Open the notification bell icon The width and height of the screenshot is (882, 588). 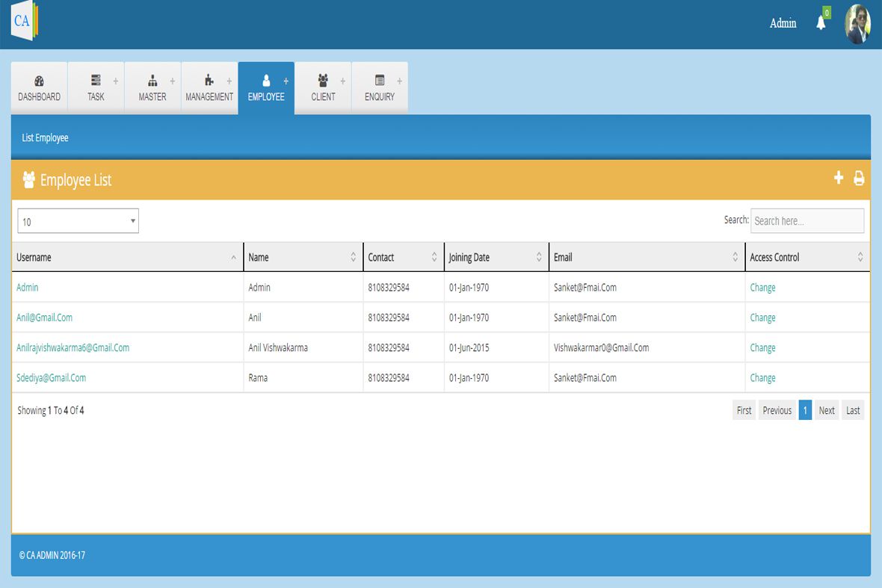821,23
